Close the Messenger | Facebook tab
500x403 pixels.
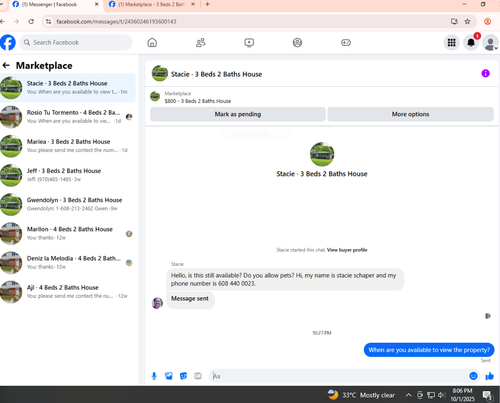click(x=96, y=4)
